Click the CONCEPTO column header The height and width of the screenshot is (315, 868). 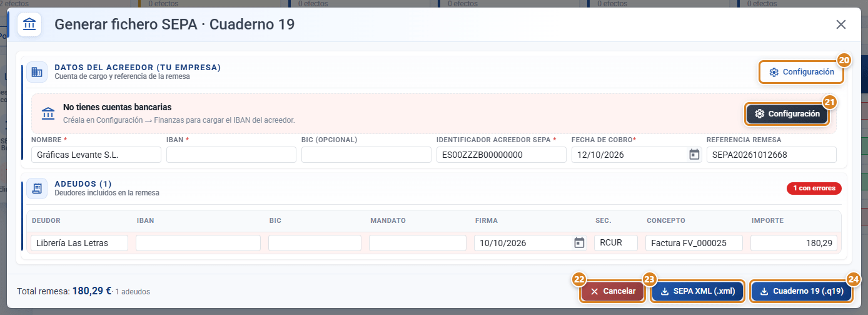tap(666, 220)
